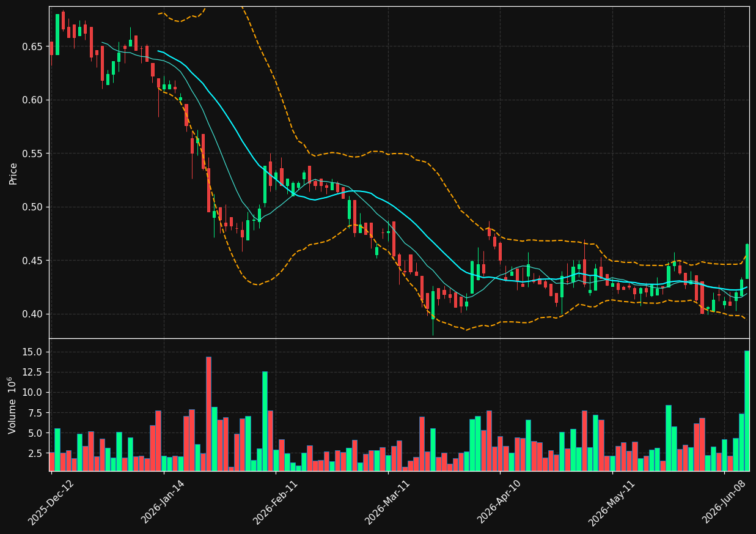756x534 pixels.
Task: Click the 0.55 price axis value
Action: [x=32, y=154]
